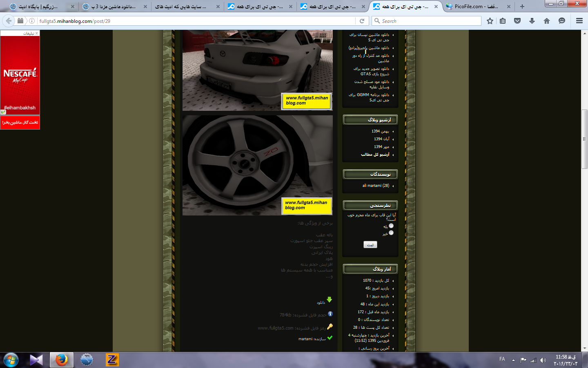Submit the poll with the ثبت button
588x368 pixels.
coord(370,245)
